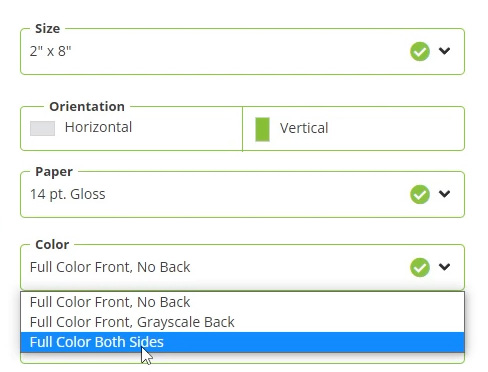Click the selected Full Color Front, No Back value

click(x=110, y=267)
